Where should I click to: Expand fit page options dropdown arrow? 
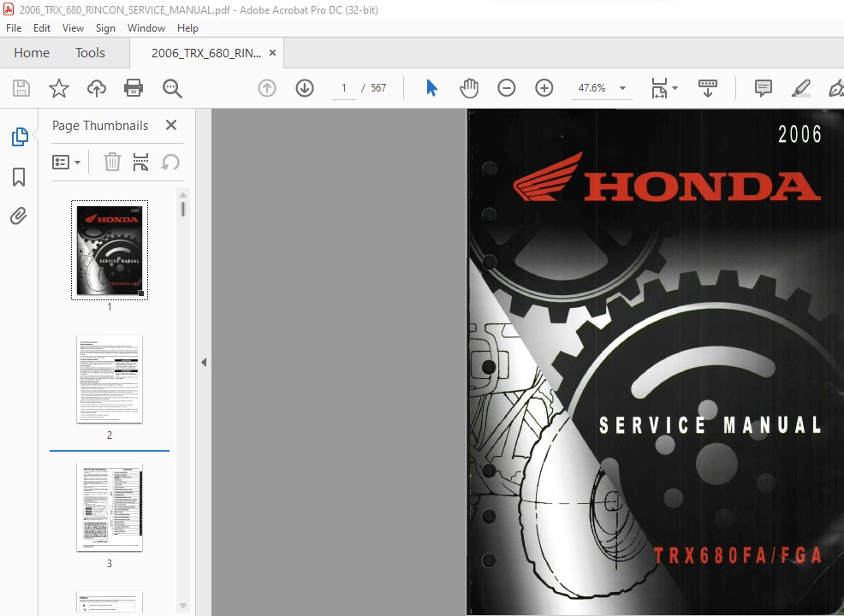pyautogui.click(x=675, y=87)
